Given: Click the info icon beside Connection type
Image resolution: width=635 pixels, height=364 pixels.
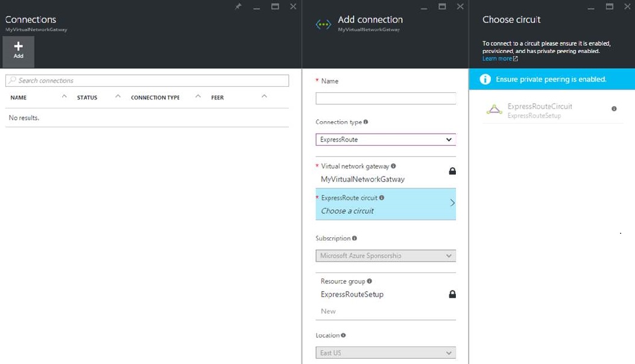Looking at the screenshot, I should click(365, 122).
